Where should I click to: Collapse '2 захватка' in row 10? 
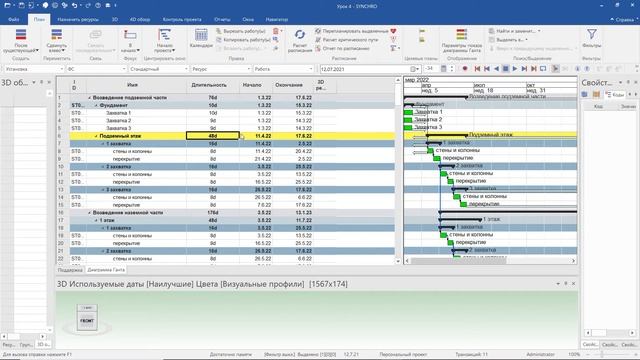click(103, 167)
